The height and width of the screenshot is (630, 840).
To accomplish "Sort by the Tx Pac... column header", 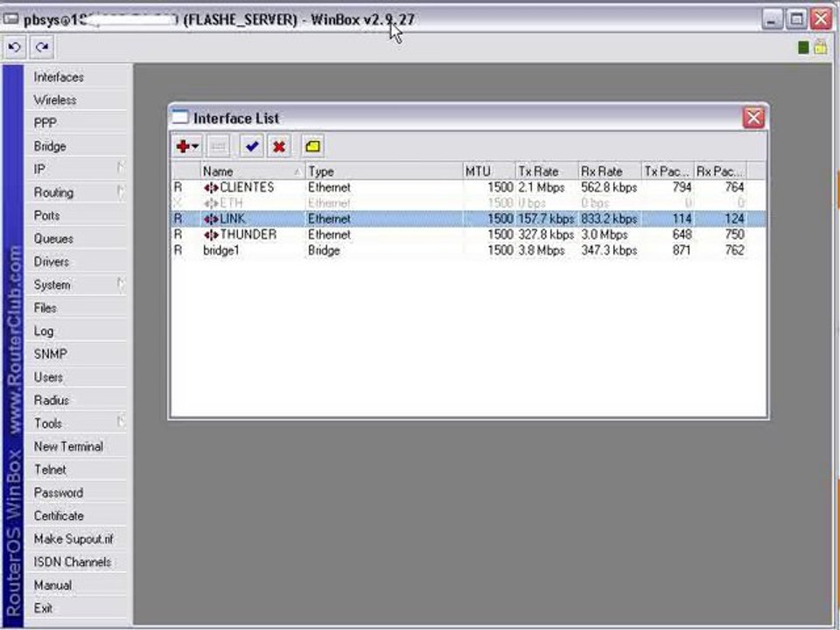I will click(x=668, y=171).
